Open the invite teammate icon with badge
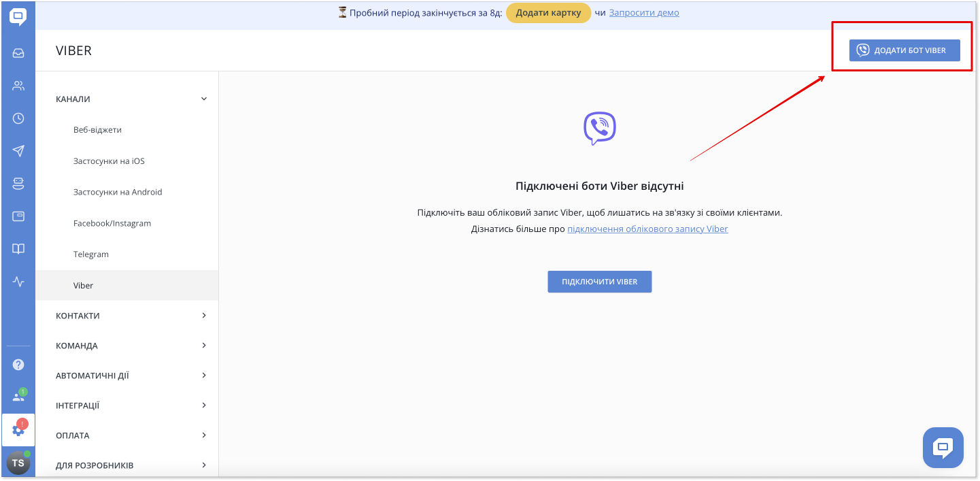Image resolution: width=980 pixels, height=481 pixels. 19,396
